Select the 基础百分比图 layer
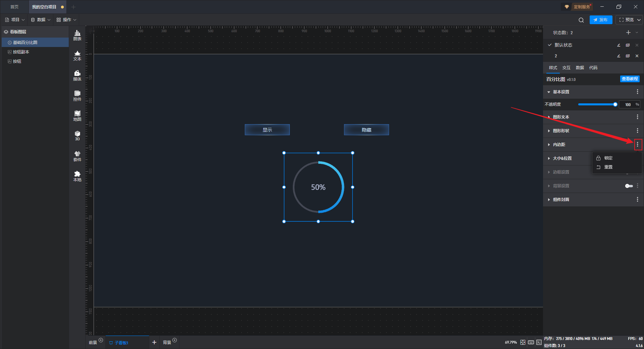The image size is (644, 349). coord(35,43)
